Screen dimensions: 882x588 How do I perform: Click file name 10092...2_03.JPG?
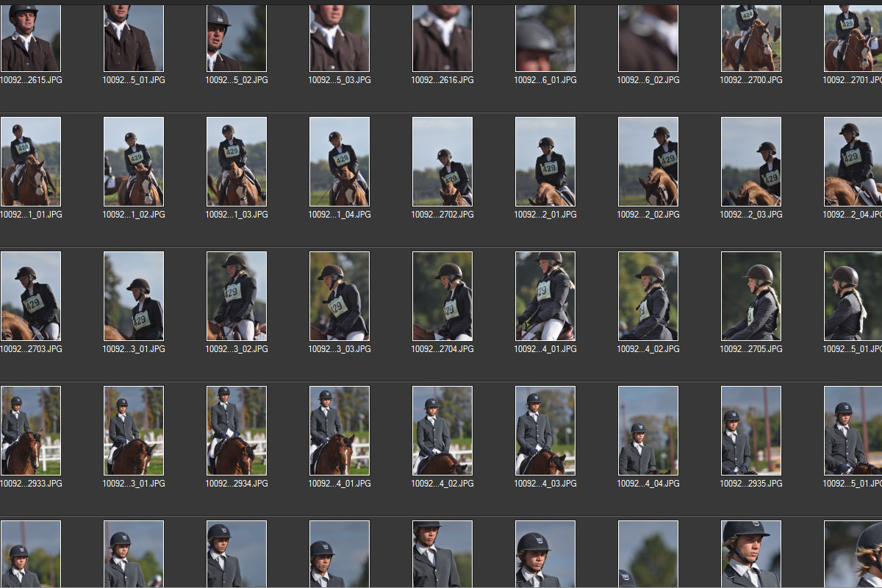pyautogui.click(x=751, y=215)
